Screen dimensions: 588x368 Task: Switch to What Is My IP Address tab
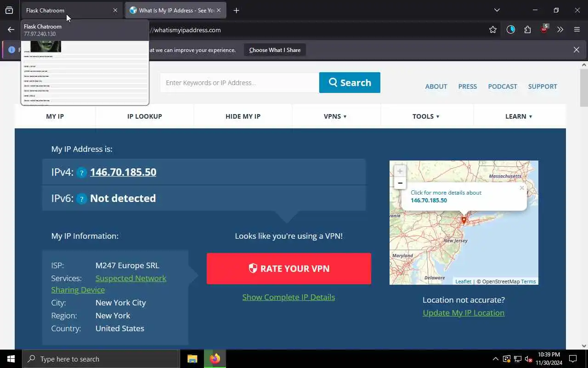(x=175, y=10)
